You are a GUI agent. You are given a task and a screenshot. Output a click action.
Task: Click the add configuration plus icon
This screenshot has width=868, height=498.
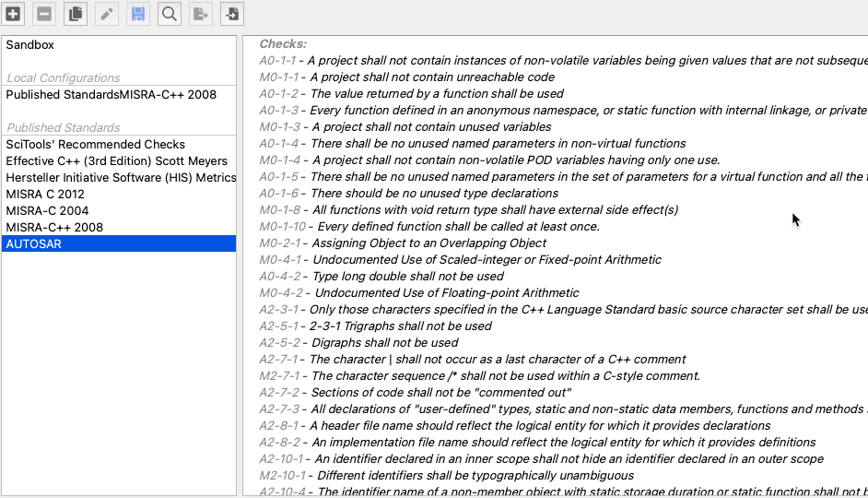point(13,14)
